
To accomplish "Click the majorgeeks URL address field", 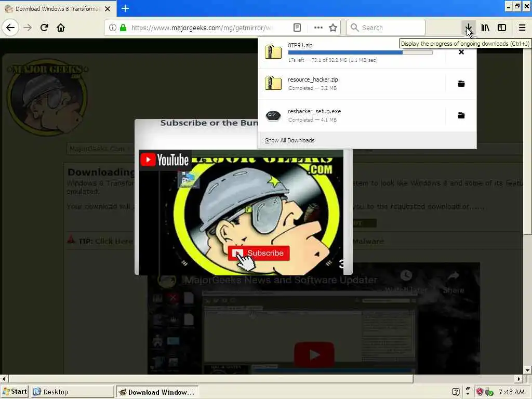I will coord(202,28).
